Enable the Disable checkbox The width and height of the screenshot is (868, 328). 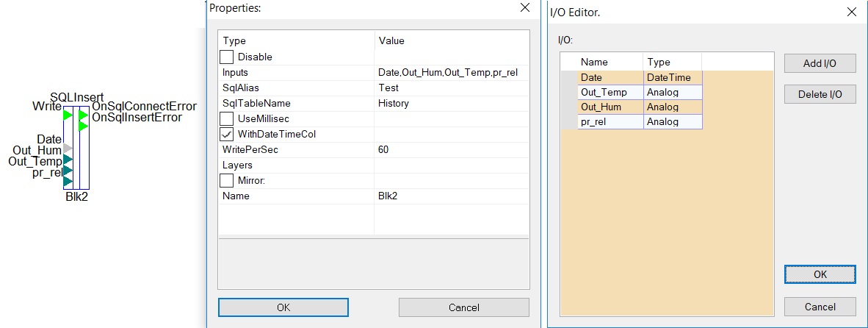tap(226, 57)
